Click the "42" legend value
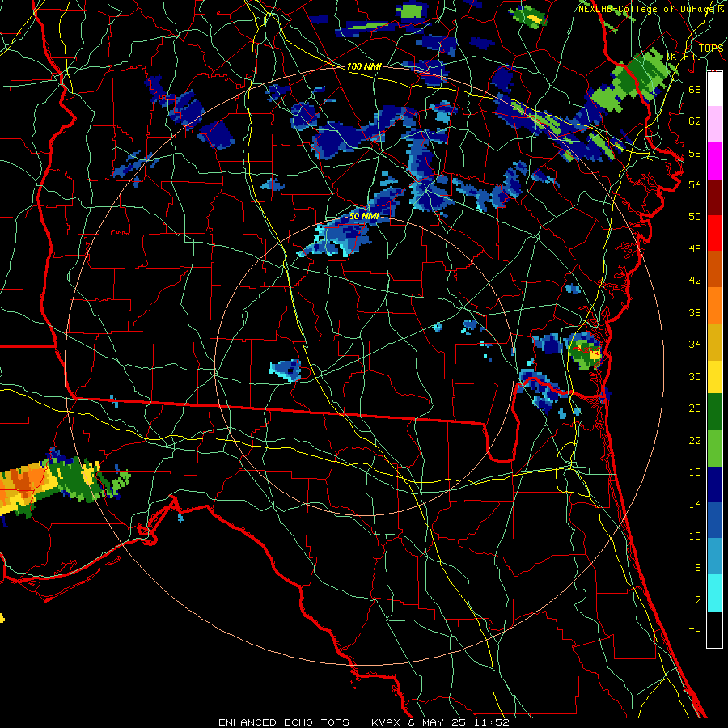The width and height of the screenshot is (728, 728). 695,281
